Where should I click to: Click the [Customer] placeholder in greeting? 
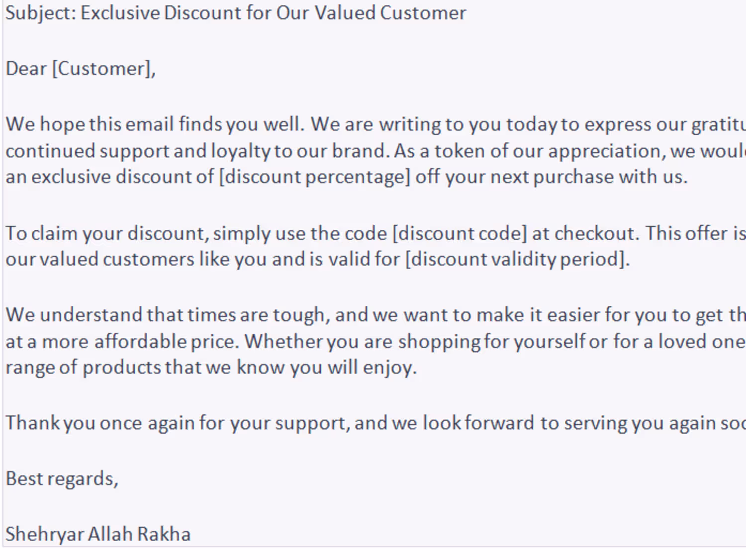pos(103,69)
